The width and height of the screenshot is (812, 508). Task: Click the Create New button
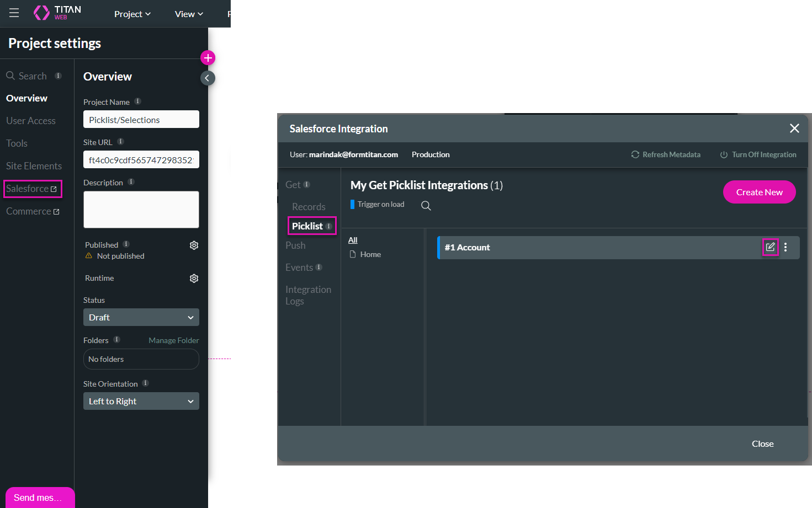click(759, 192)
